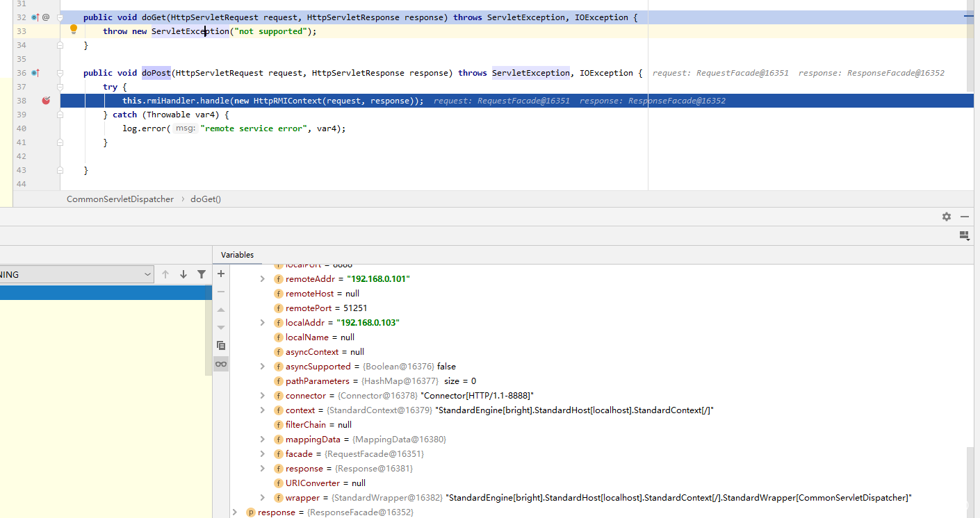Collapse the doGet method fold marker on line 32
The width and height of the screenshot is (980, 518).
(60, 17)
